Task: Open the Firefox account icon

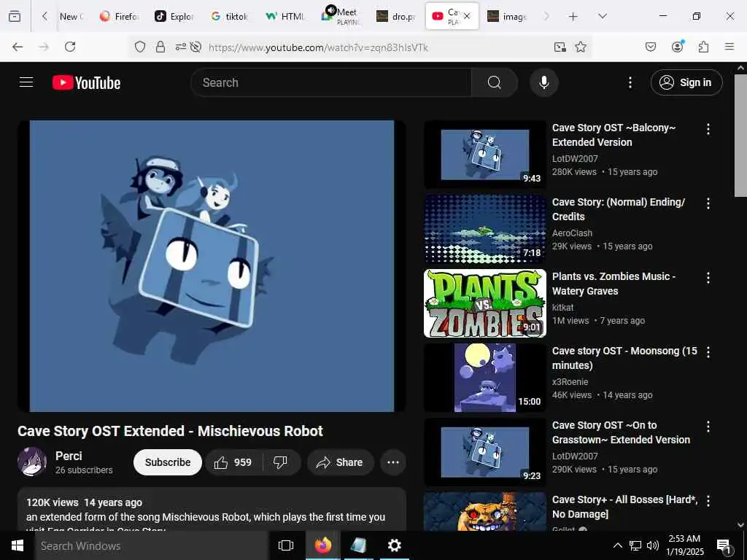Action: [677, 46]
